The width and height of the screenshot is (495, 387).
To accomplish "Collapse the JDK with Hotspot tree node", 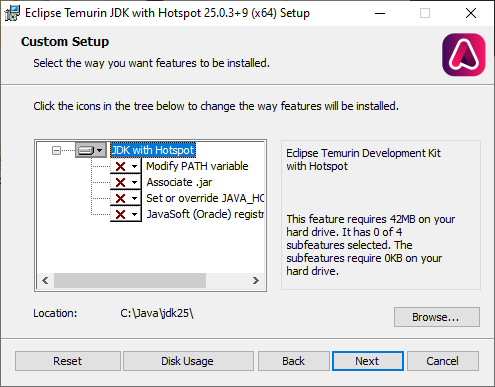I will 56,151.
